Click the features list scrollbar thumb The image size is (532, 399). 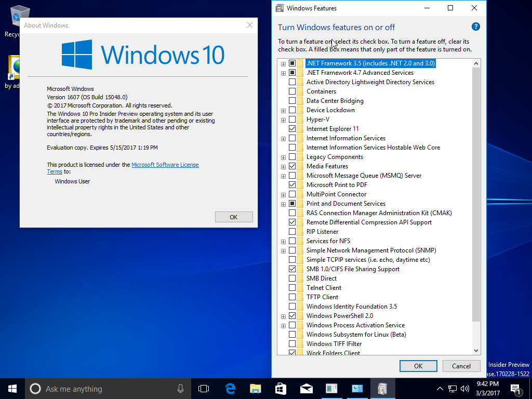[476, 194]
